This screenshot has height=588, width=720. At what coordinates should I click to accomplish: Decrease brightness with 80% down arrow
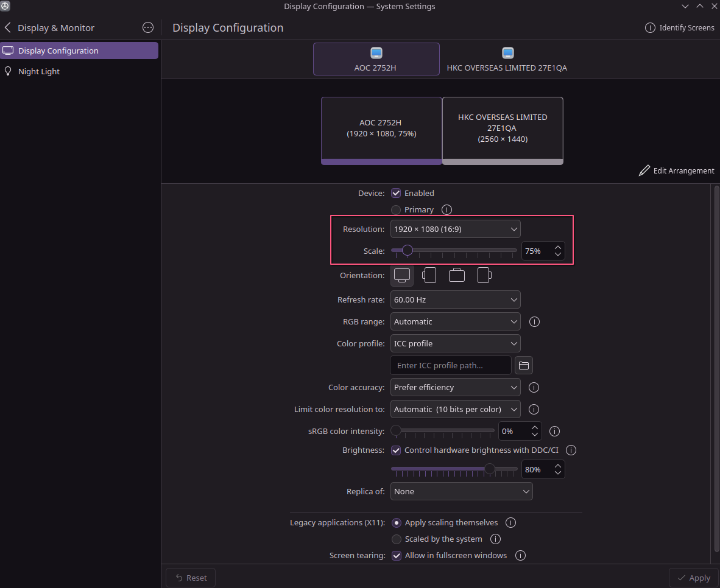(x=558, y=473)
